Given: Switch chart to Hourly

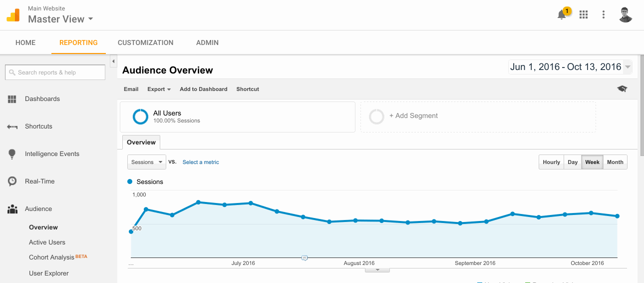Looking at the screenshot, I should coord(551,162).
